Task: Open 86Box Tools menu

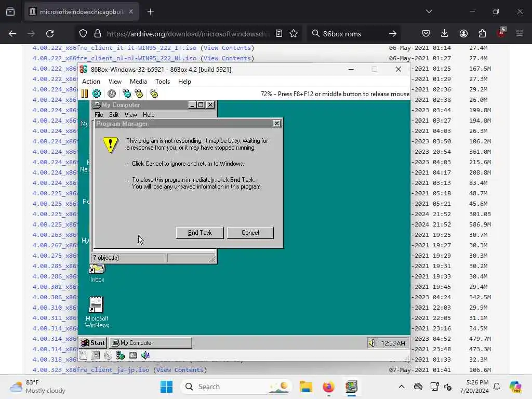Action: (x=163, y=82)
